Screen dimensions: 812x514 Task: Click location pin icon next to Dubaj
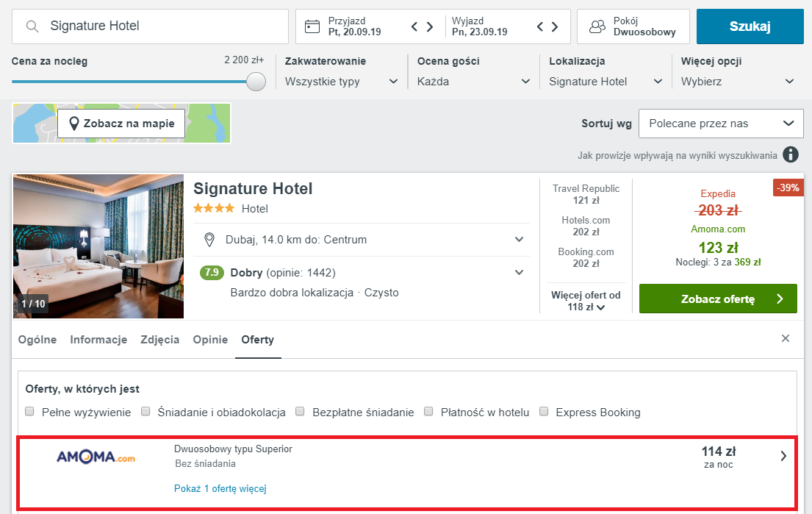coord(209,240)
